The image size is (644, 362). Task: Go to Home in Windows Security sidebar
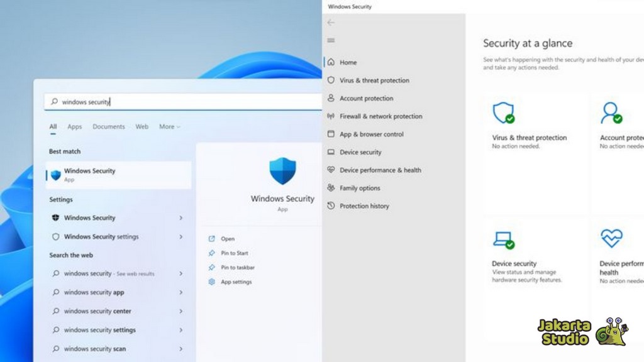(348, 62)
